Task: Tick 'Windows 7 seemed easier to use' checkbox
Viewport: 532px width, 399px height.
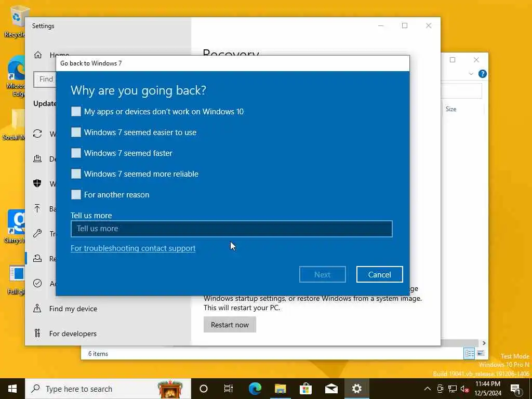Action: point(76,132)
